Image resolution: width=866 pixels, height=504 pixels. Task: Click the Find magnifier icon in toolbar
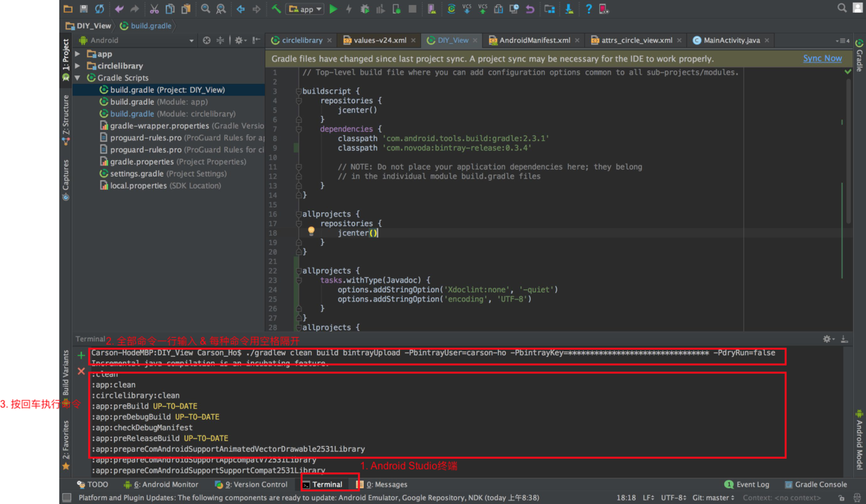pyautogui.click(x=205, y=9)
